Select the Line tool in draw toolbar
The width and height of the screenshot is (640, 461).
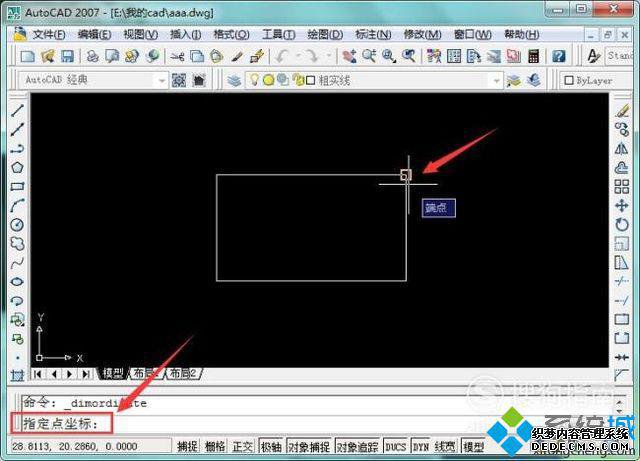tap(17, 110)
